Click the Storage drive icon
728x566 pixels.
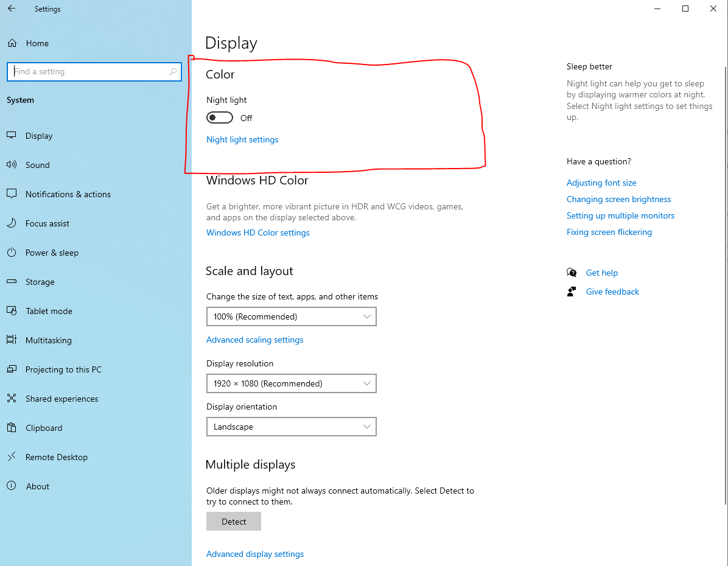[x=12, y=281]
